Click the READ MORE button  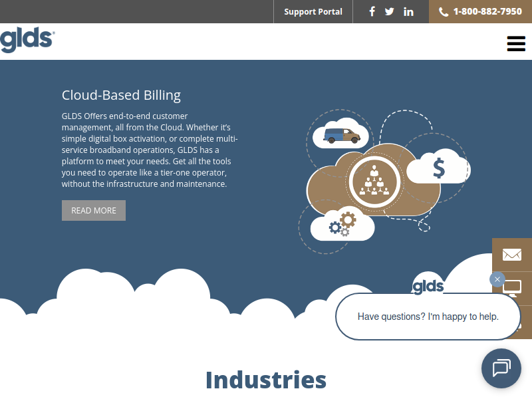(x=94, y=210)
